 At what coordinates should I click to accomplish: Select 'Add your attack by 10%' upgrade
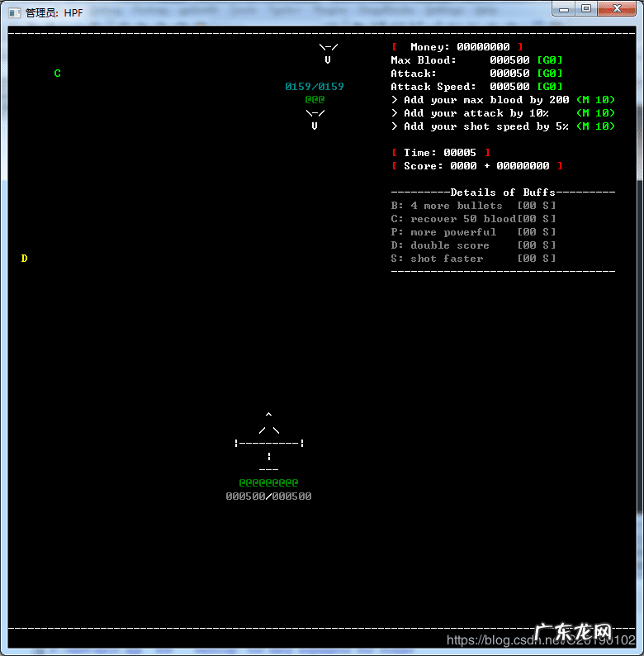point(471,113)
